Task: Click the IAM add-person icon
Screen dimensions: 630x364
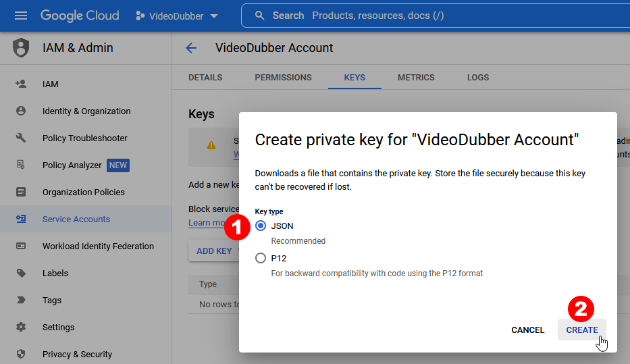Action: coord(21,84)
